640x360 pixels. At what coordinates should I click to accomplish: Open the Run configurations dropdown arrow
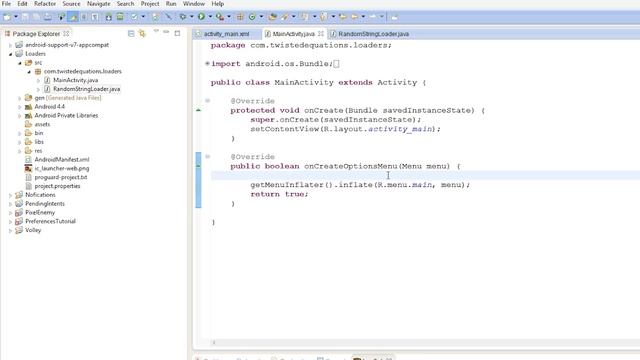point(210,17)
